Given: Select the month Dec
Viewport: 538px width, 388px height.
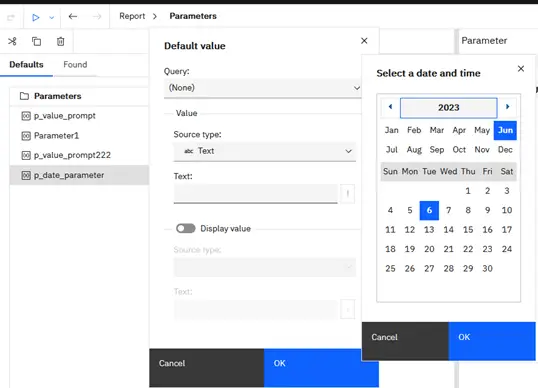Looking at the screenshot, I should 505,150.
